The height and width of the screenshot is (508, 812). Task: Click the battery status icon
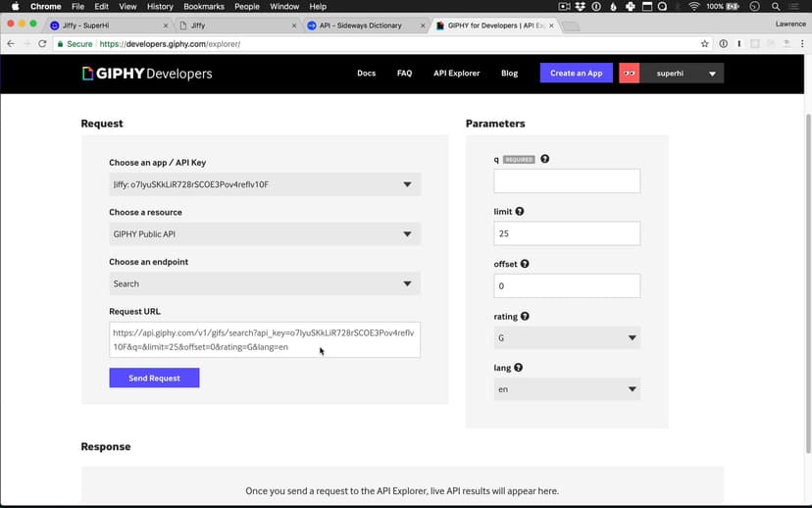pyautogui.click(x=733, y=6)
